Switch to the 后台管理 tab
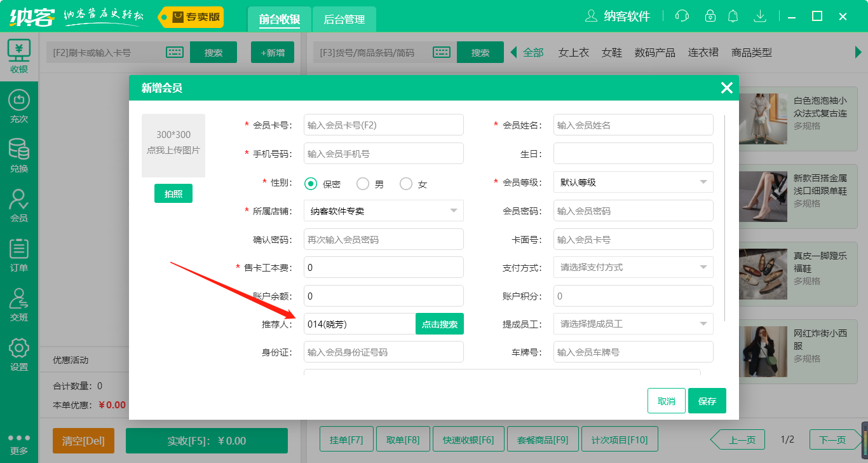This screenshot has height=463, width=868. [344, 20]
